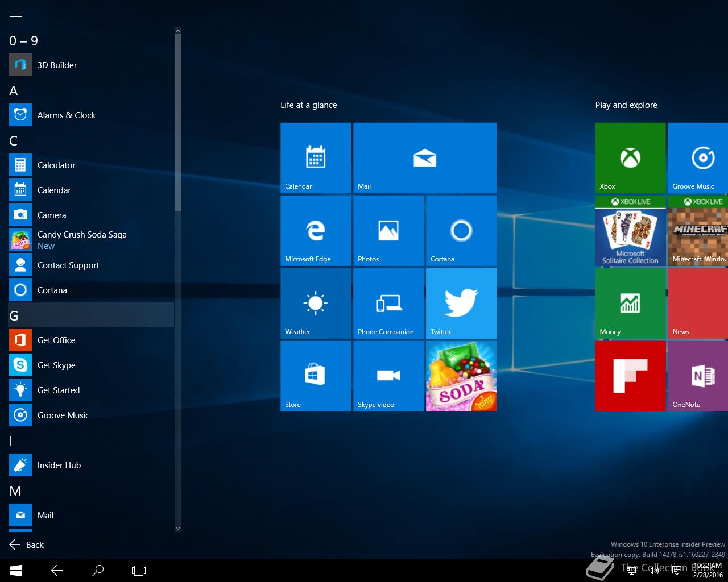Open Candy Crush Soda Saga list entry
The width and height of the screenshot is (728, 582).
pos(91,240)
